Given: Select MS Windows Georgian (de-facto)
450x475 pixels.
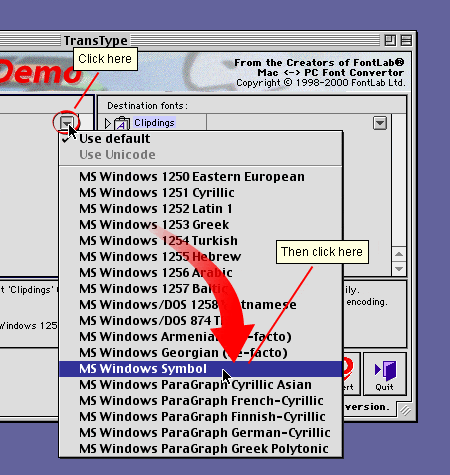Looking at the screenshot, I should point(201,353).
